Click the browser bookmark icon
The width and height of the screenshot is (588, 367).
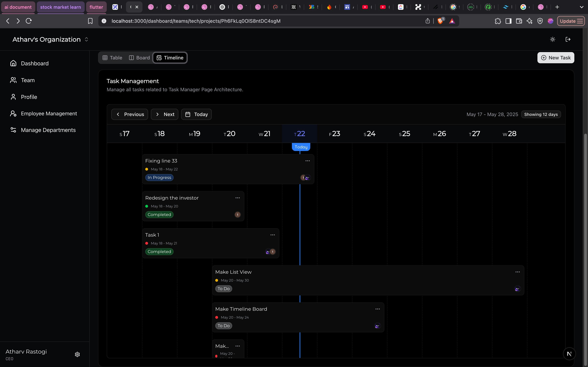click(x=90, y=21)
